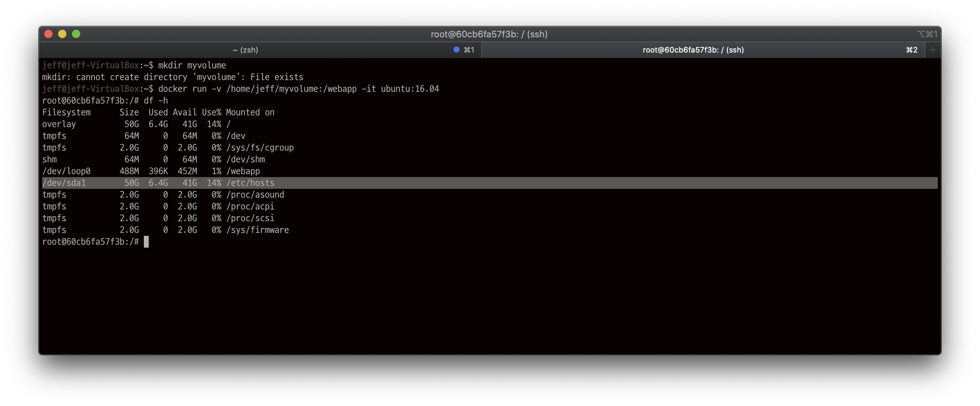Image resolution: width=980 pixels, height=406 pixels.
Task: Click the ⌘2 shortcut badge on ssh pane
Action: [911, 49]
